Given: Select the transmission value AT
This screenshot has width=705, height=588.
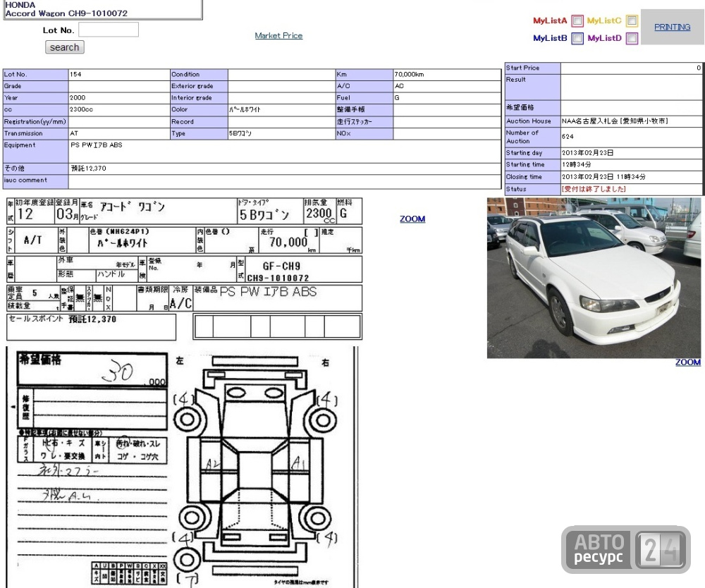Looking at the screenshot, I should (74, 133).
